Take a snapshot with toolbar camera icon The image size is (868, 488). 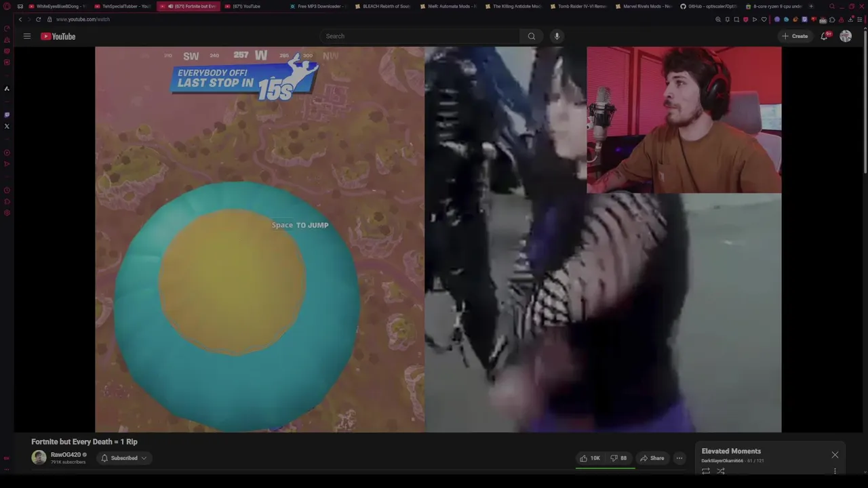[736, 19]
